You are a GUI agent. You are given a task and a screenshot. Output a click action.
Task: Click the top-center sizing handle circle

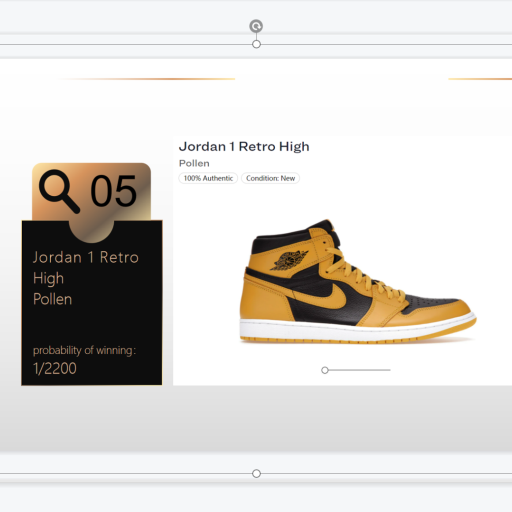tap(256, 44)
